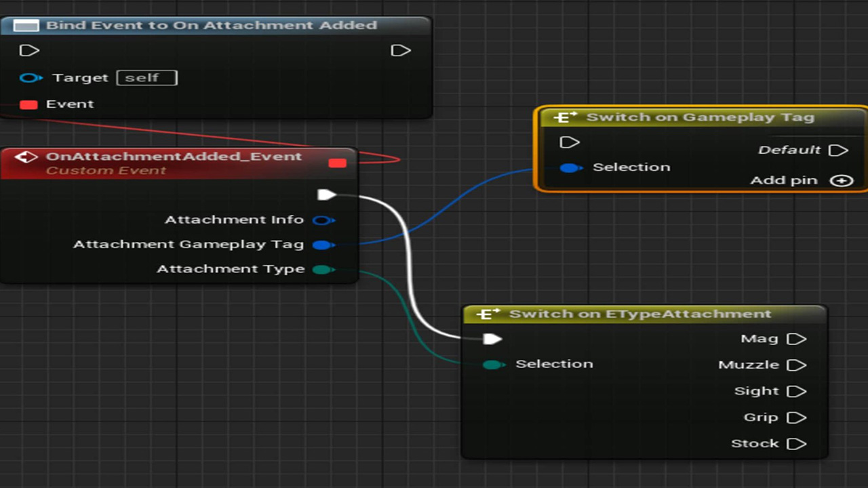This screenshot has width=868, height=488.
Task: Click the Muzzle output execution pin
Action: pyautogui.click(x=796, y=365)
